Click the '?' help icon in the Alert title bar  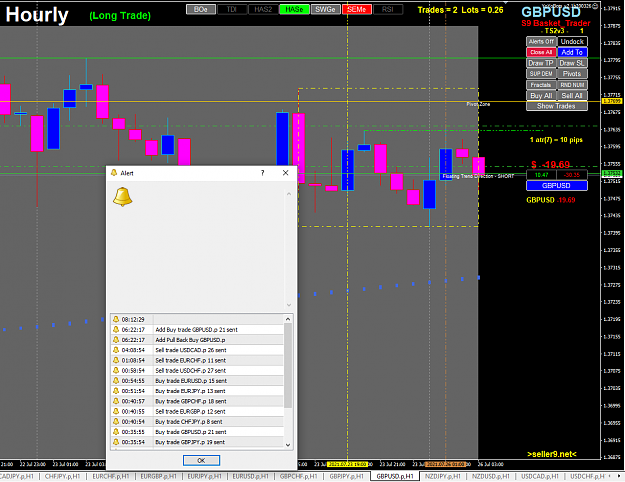pos(262,173)
